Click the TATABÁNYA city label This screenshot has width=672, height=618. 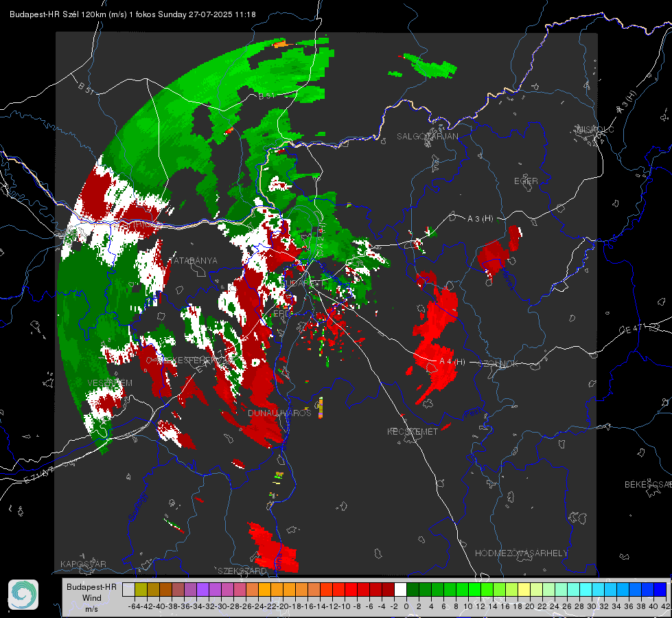click(194, 260)
